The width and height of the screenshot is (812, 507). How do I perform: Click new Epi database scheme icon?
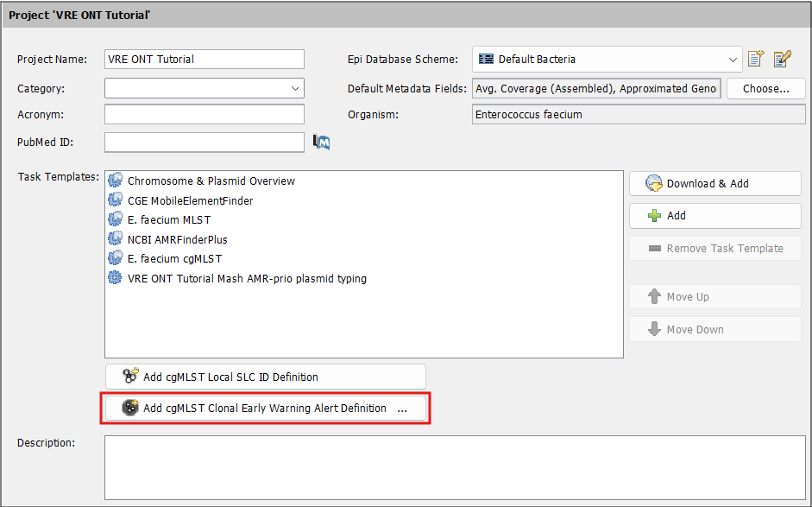(756, 59)
